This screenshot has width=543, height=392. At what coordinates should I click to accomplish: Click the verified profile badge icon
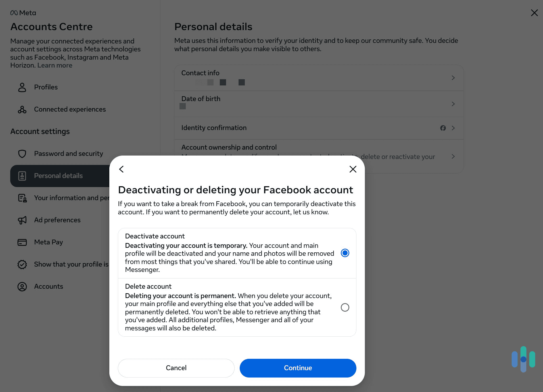22,264
